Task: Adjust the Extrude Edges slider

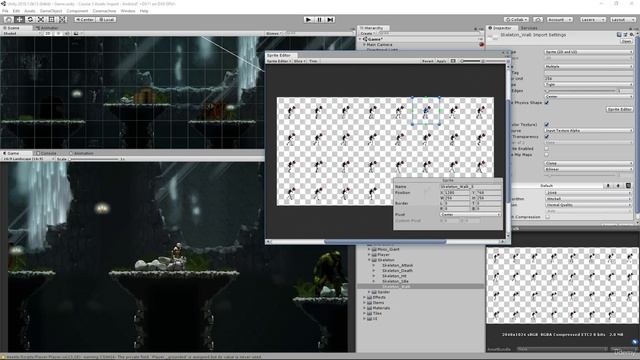Action: pyautogui.click(x=581, y=91)
